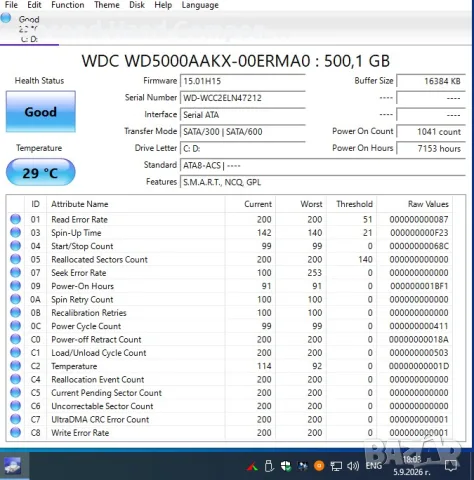
Task: Click the Standard field ATA8-ACS
Action: click(x=323, y=165)
